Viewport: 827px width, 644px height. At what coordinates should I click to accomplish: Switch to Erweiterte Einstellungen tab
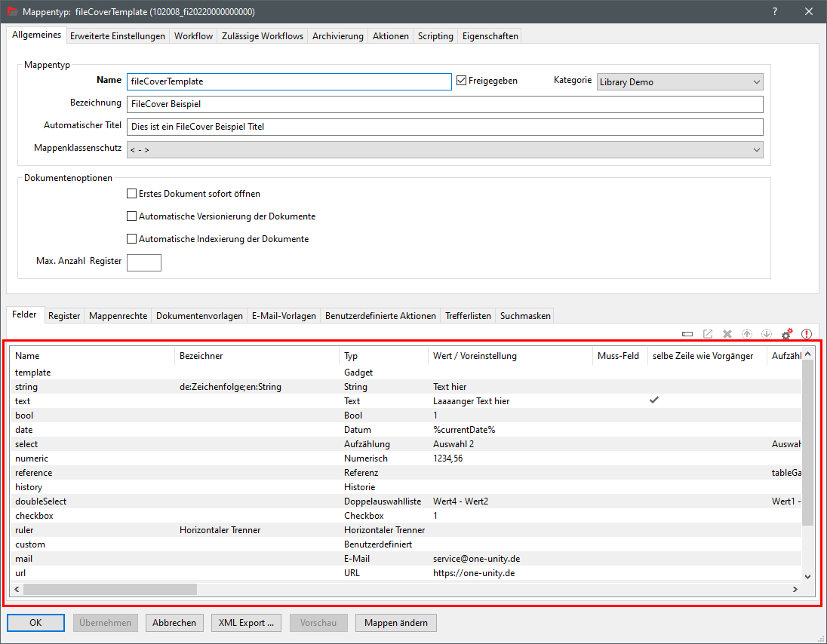click(118, 36)
